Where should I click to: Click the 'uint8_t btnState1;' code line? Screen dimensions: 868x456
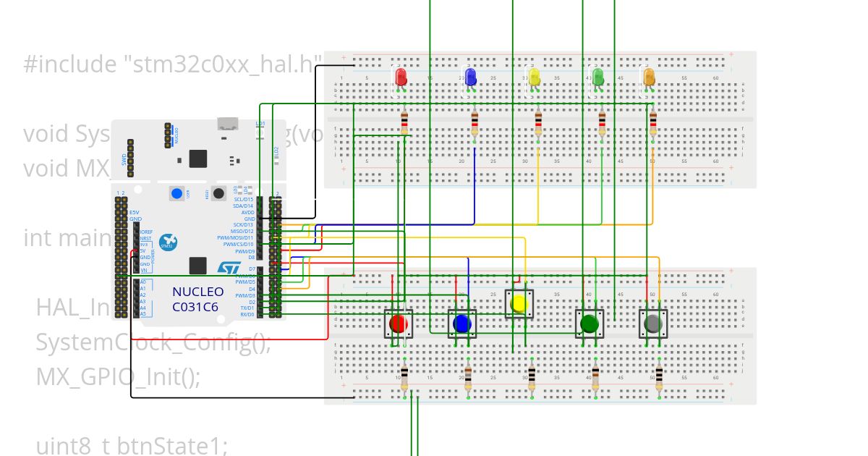click(x=132, y=446)
